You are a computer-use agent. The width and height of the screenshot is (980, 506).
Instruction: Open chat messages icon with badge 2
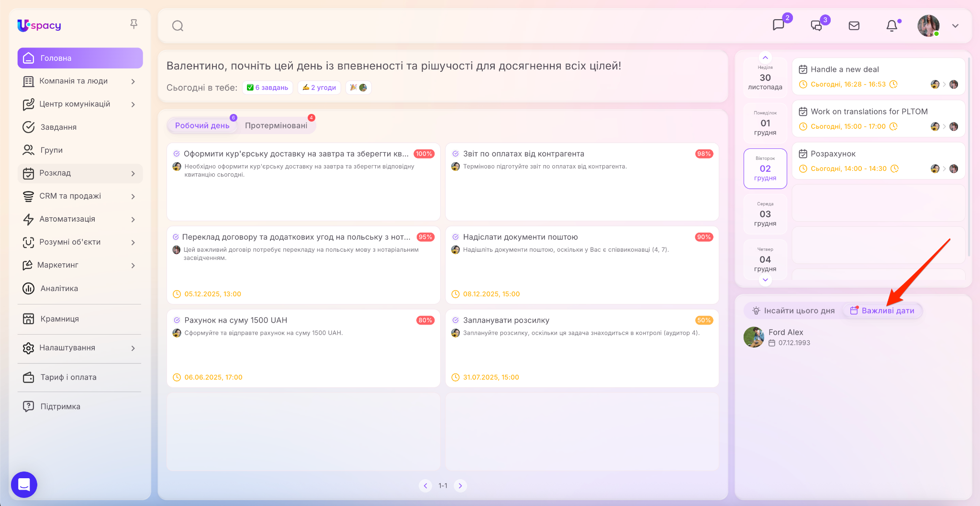click(779, 25)
